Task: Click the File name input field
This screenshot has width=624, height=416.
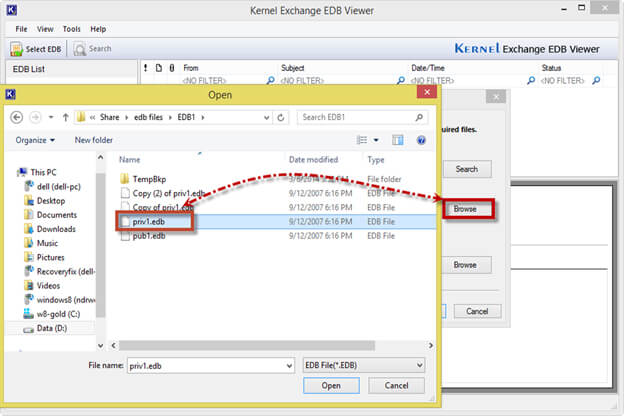Action: pos(211,365)
